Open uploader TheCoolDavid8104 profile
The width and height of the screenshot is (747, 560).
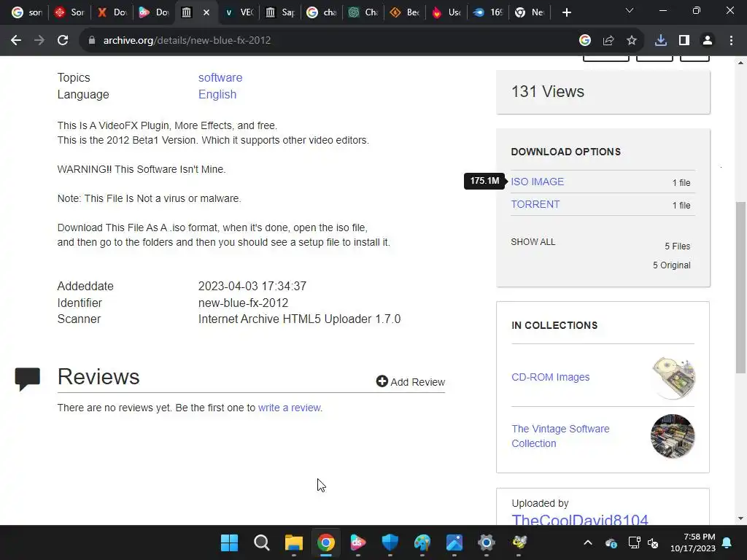coord(580,519)
